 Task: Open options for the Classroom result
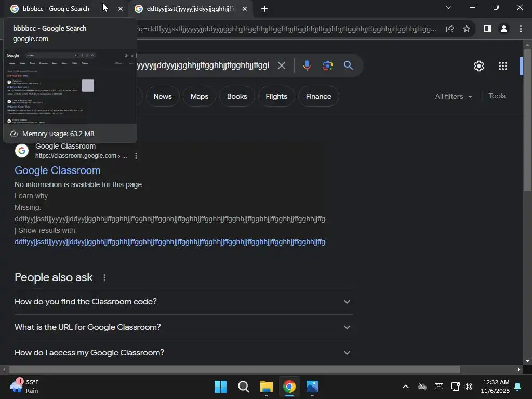pos(136,156)
